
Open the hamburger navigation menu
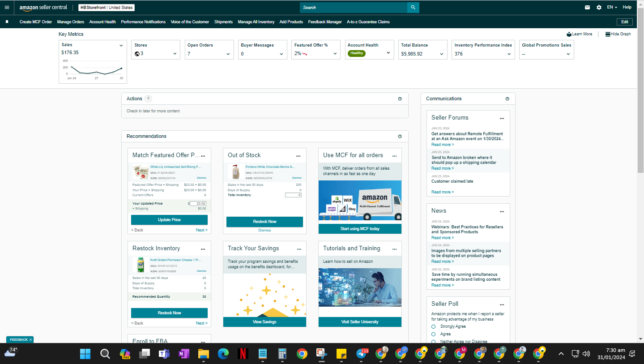pos(7,8)
